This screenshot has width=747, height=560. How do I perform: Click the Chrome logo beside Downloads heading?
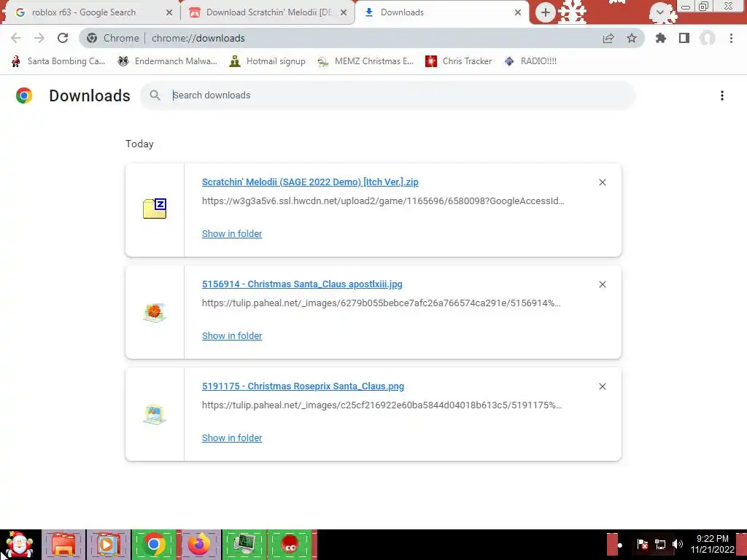pos(24,96)
